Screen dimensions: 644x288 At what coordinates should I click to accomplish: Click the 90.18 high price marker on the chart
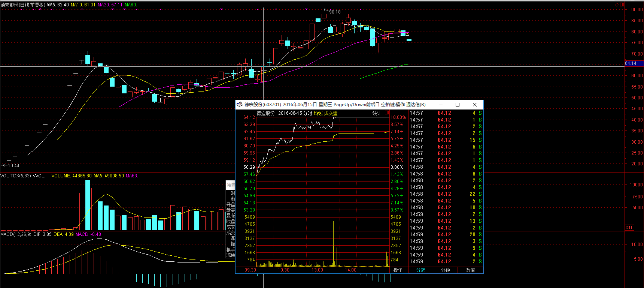point(335,12)
